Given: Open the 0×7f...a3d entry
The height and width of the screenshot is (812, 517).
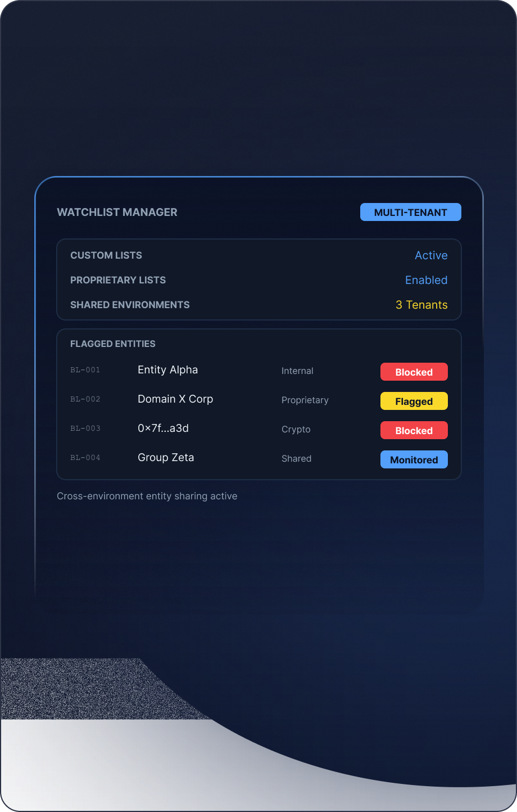Looking at the screenshot, I should (163, 428).
